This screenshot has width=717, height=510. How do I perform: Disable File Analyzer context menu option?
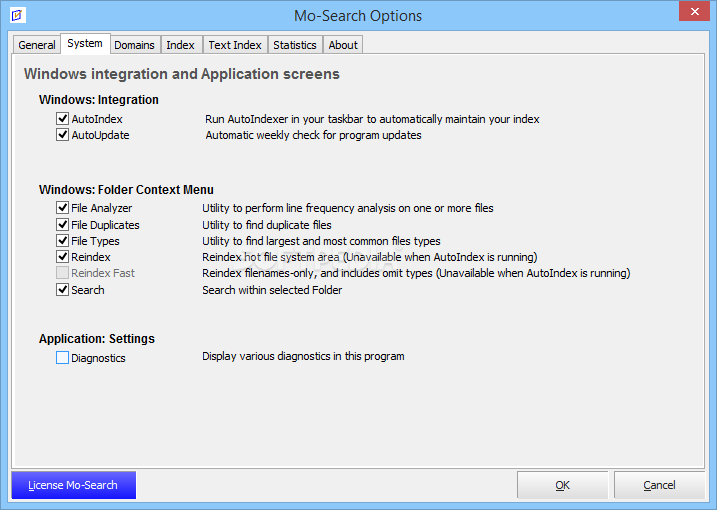point(63,208)
